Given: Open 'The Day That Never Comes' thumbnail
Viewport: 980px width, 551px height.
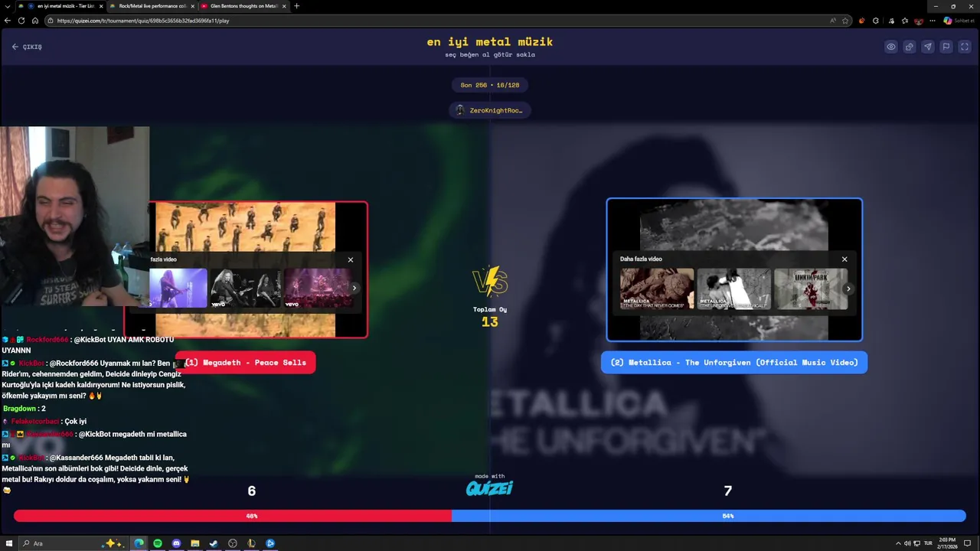Looking at the screenshot, I should coord(657,289).
